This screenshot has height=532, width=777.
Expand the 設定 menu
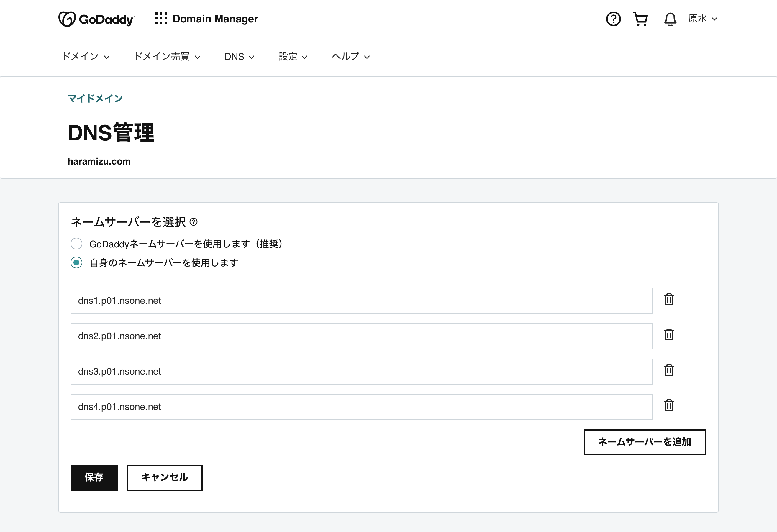coord(293,57)
